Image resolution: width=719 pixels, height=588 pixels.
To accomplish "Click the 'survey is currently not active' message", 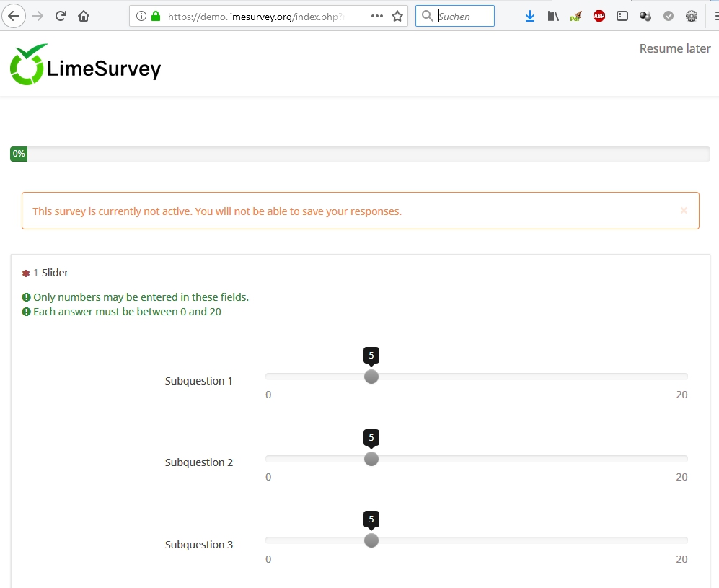I will (x=217, y=211).
